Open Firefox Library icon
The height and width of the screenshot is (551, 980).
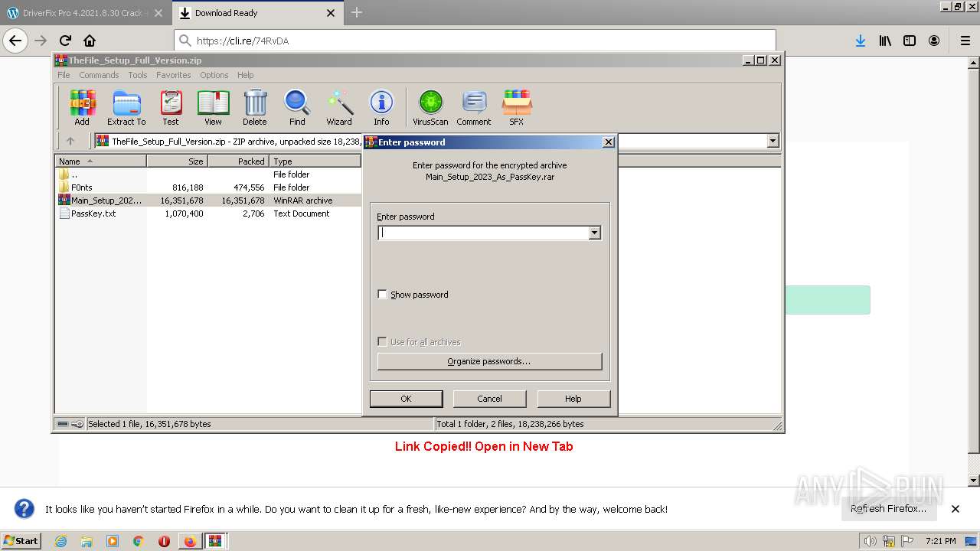pos(885,41)
